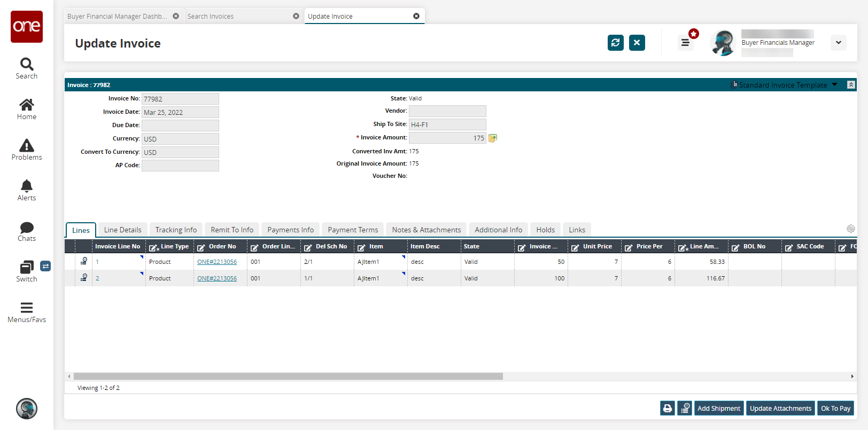Click the Invoice Amount input field

447,138
